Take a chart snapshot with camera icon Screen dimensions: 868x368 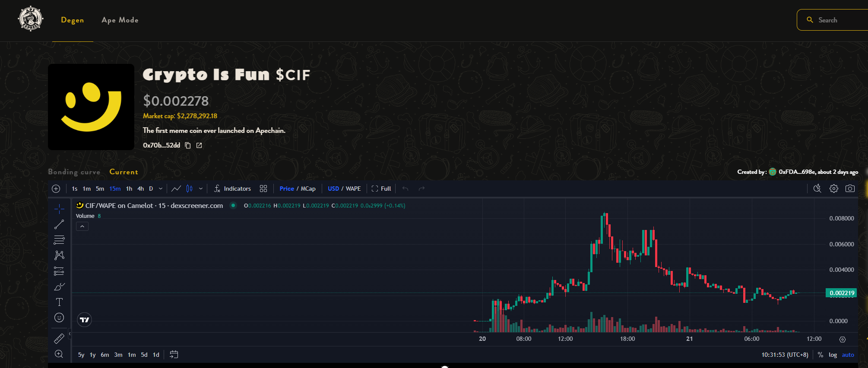pos(850,189)
